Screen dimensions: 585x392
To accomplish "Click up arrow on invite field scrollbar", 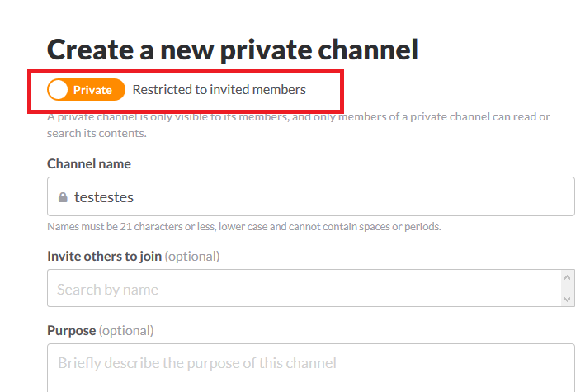I will (567, 278).
